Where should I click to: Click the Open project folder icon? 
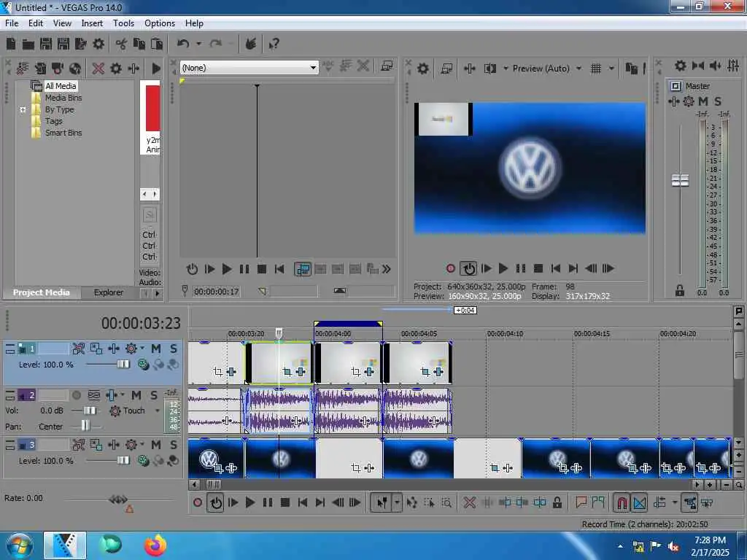pyautogui.click(x=28, y=44)
